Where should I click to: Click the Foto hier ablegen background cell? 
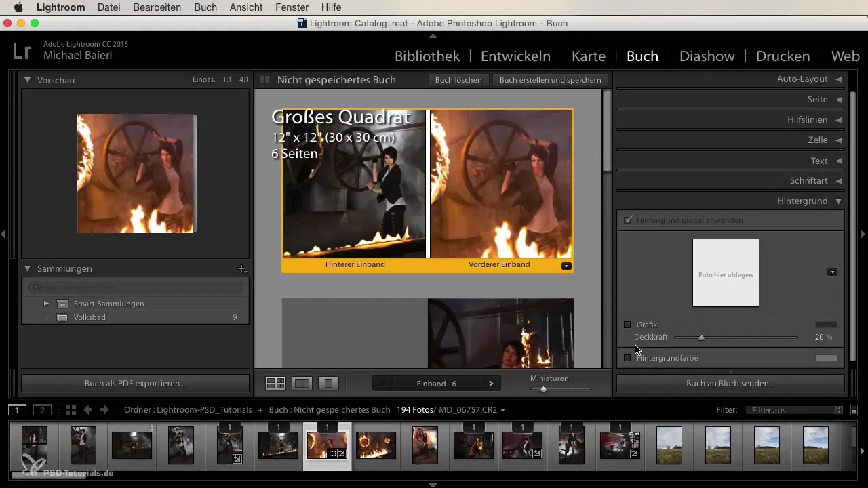(726, 272)
